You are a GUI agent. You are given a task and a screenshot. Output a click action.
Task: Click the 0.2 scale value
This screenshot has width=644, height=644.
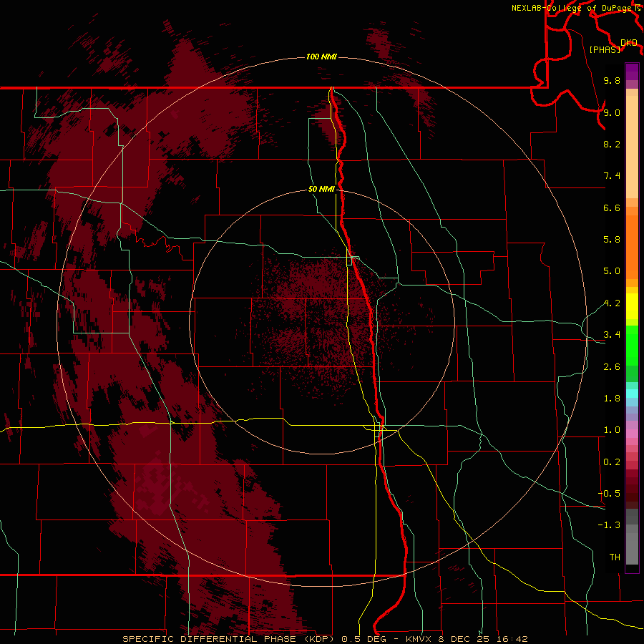click(x=612, y=462)
